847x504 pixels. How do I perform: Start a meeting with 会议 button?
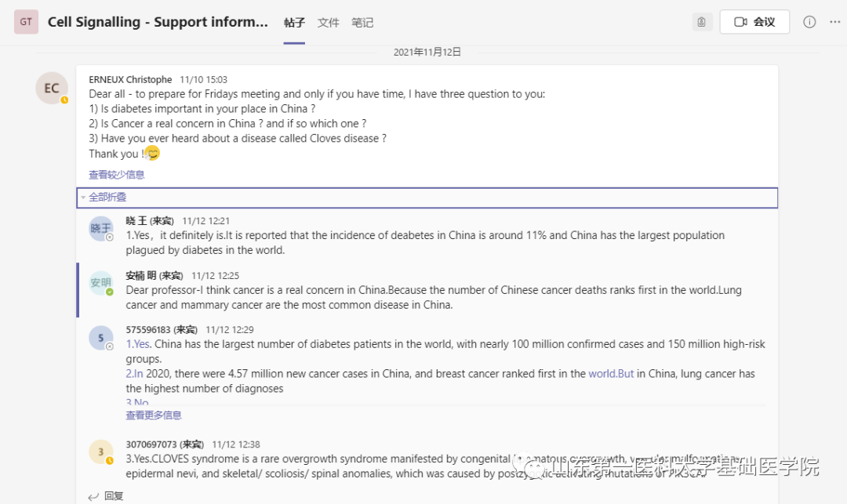click(754, 22)
